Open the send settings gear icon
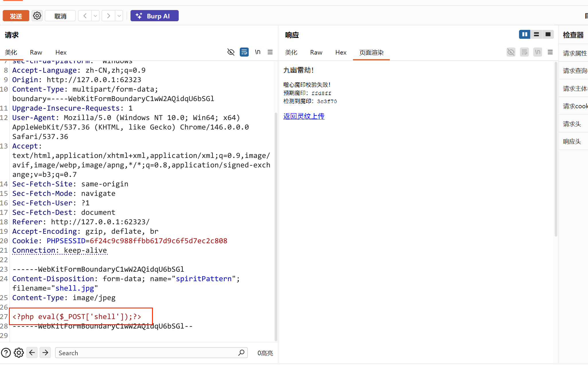 click(37, 16)
